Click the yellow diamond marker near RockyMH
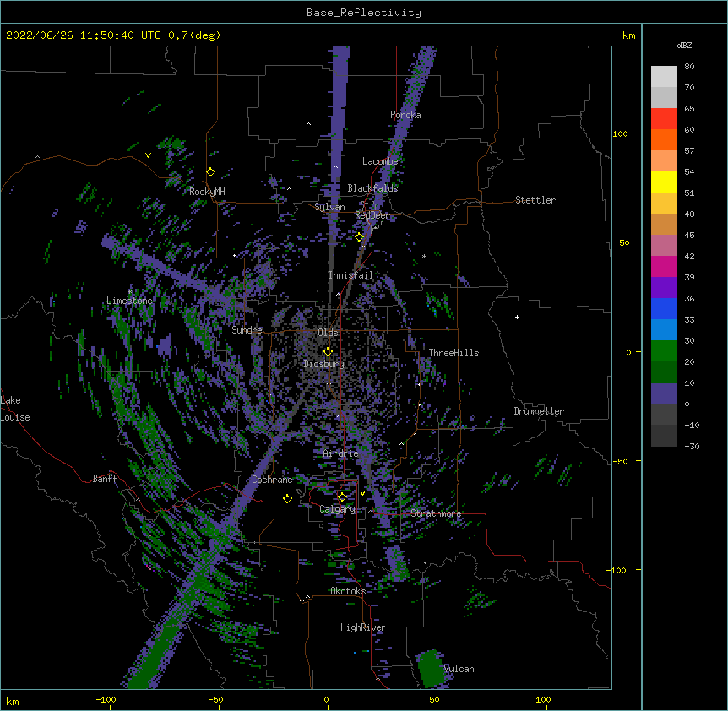This screenshot has width=728, height=711. (210, 172)
